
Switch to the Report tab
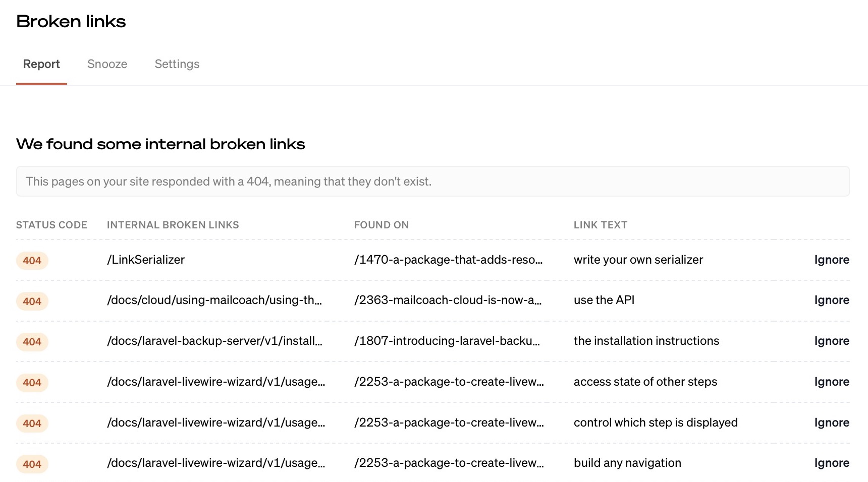pyautogui.click(x=41, y=64)
